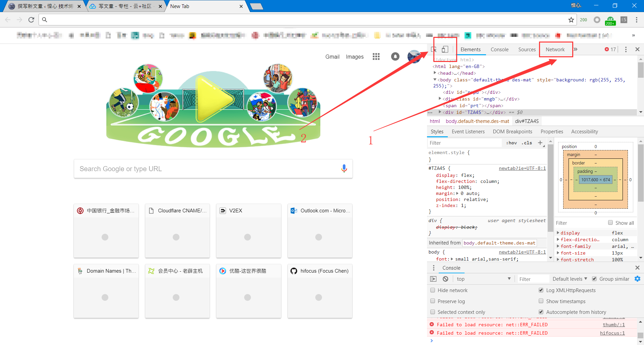Viewport: 644px width, 345px height.
Task: Expand the head element node
Action: (x=435, y=73)
